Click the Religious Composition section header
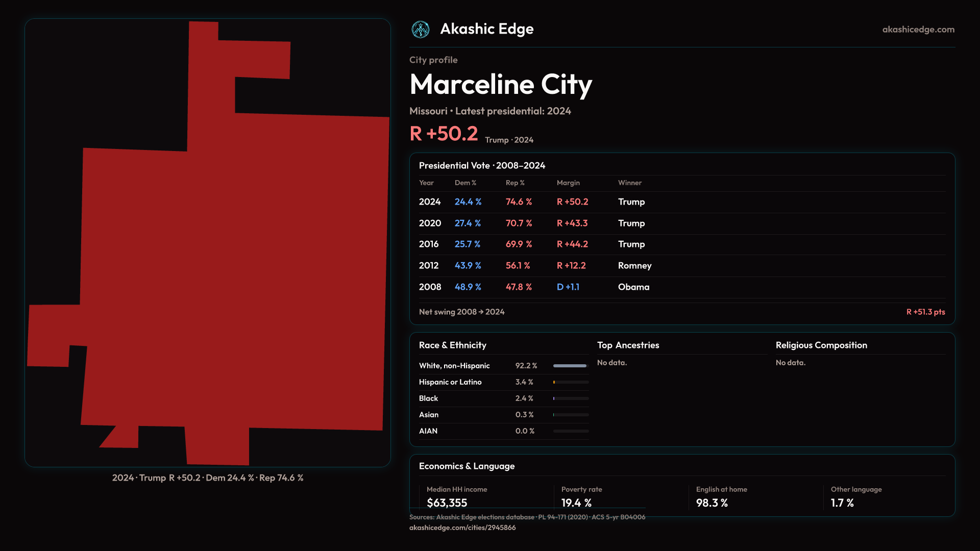Screen dimensions: 980x551 (821, 345)
